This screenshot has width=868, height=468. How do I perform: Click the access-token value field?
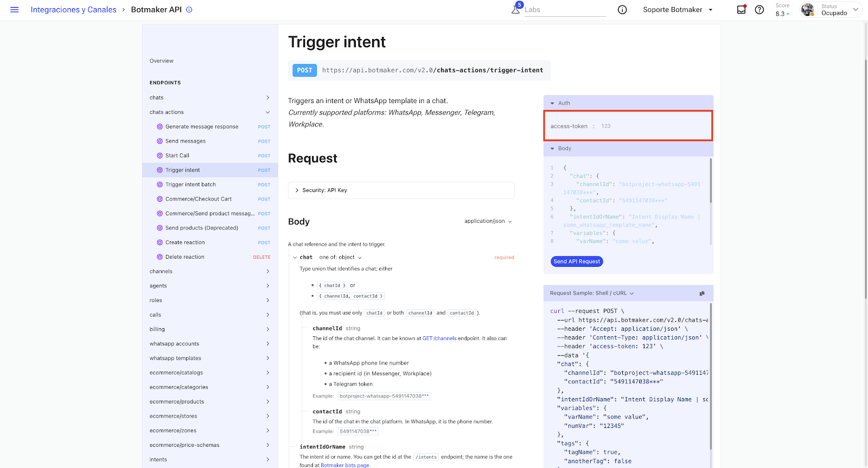[606, 126]
